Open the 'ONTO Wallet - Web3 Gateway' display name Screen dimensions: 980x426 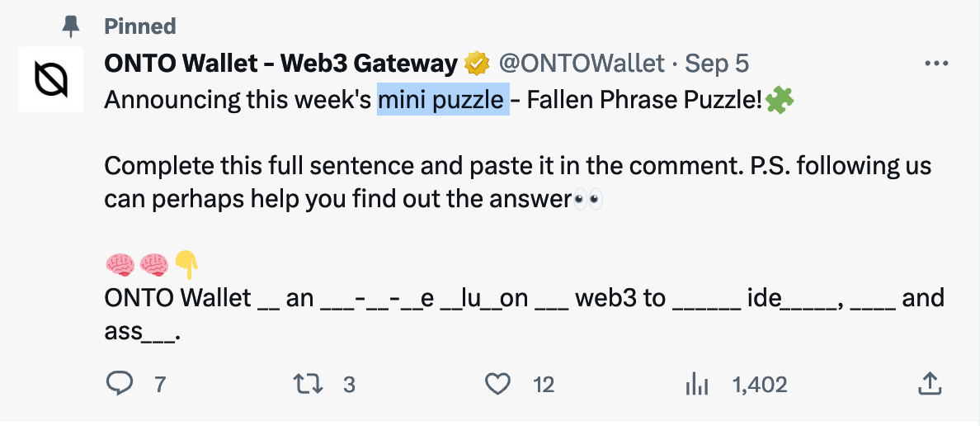click(x=280, y=64)
